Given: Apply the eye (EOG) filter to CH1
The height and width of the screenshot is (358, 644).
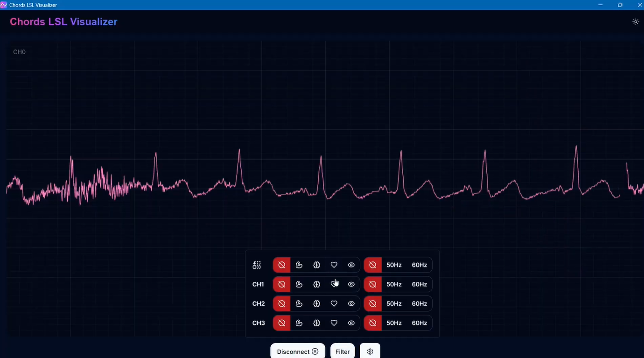Looking at the screenshot, I should [351, 284].
